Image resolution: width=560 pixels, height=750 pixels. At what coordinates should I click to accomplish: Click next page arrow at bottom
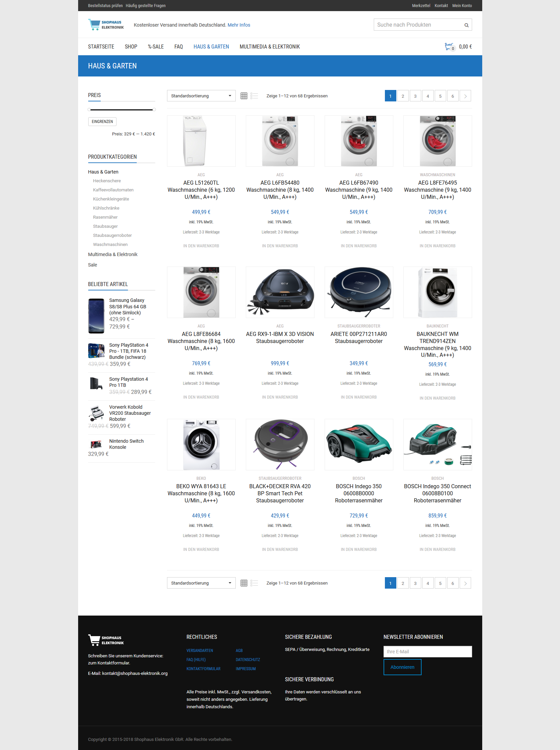(x=465, y=583)
